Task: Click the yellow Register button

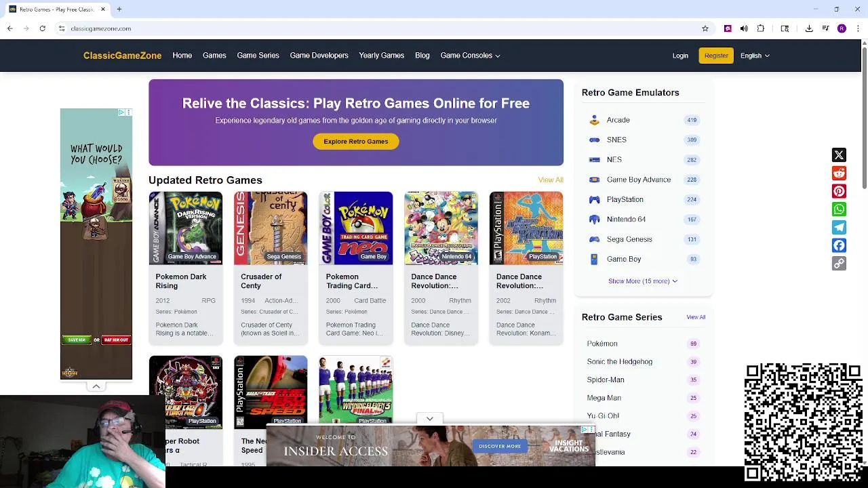Action: coord(716,56)
